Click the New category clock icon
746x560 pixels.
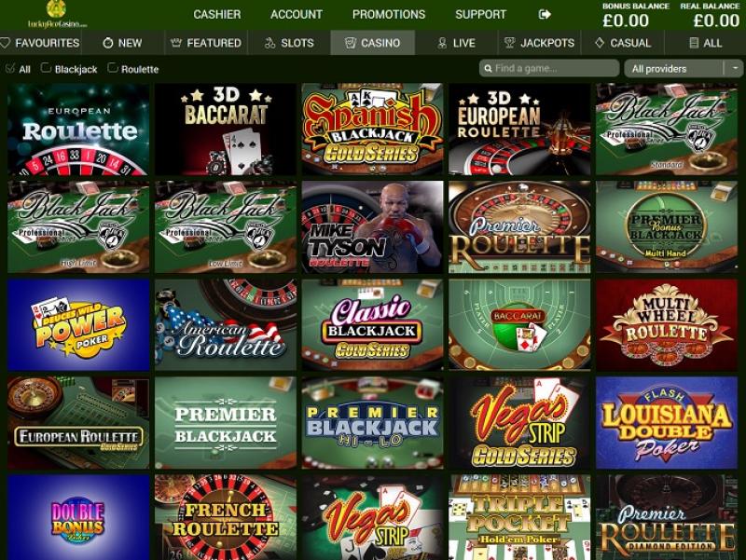(108, 43)
